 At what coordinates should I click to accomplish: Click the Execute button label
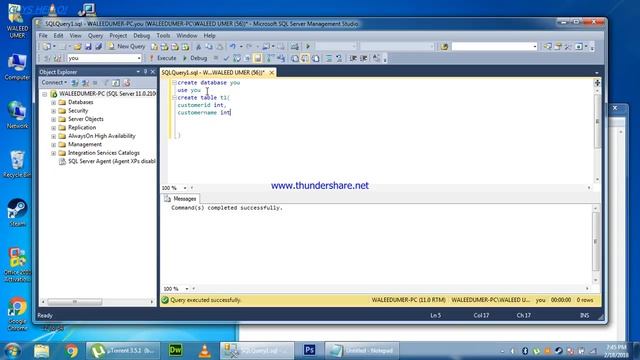(x=167, y=58)
